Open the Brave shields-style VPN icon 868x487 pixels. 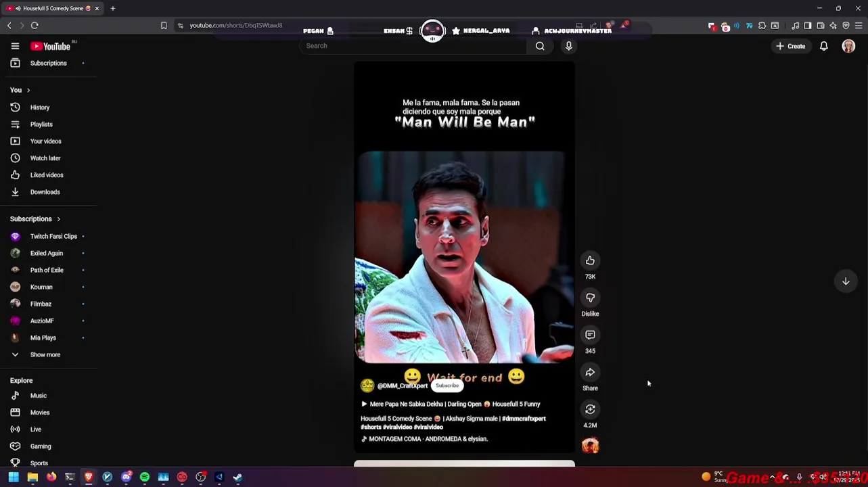pyautogui.click(x=846, y=26)
